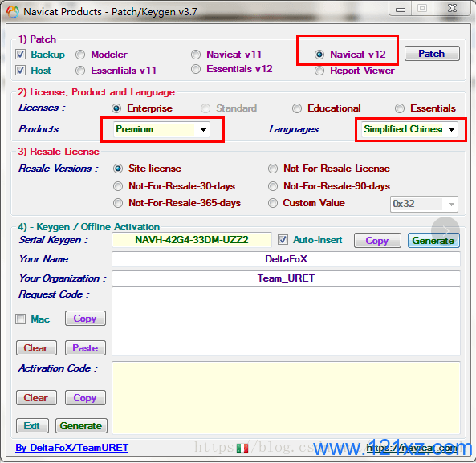476x463 pixels.
Task: Click the Navicat app icon in title bar
Action: (13, 12)
